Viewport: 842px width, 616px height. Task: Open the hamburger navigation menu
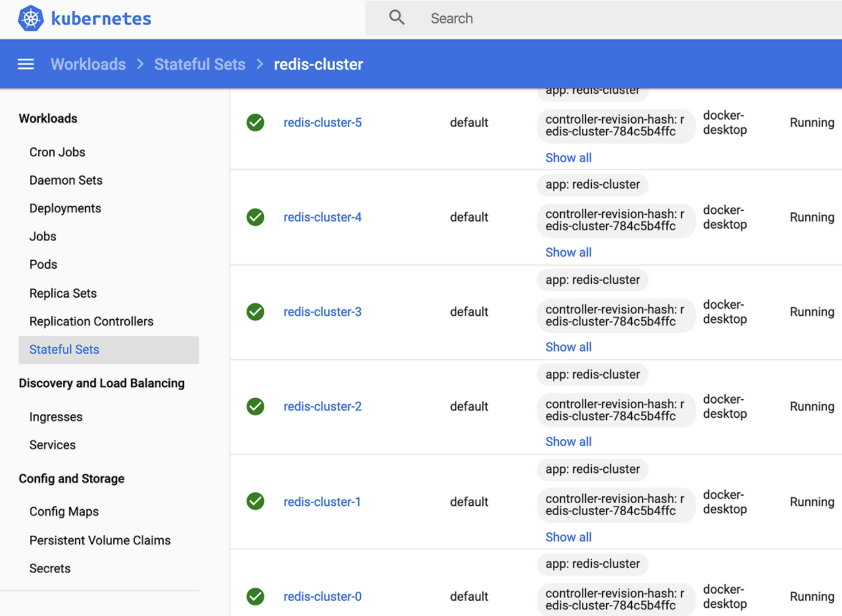(26, 64)
